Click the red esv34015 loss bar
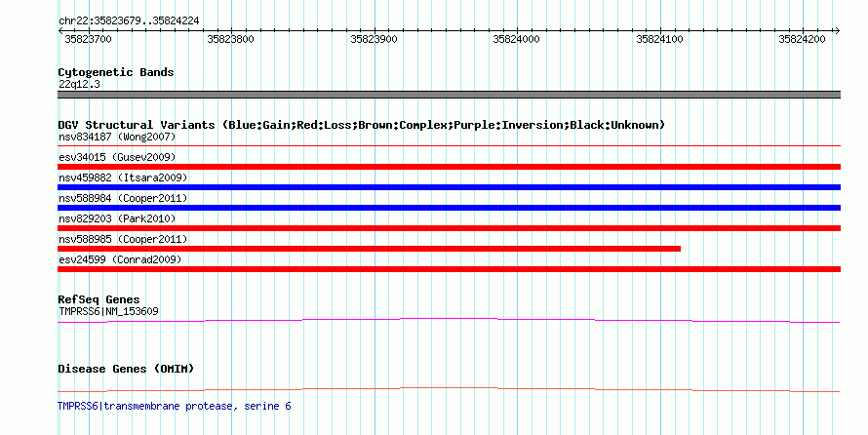The height and width of the screenshot is (435, 868). [449, 167]
